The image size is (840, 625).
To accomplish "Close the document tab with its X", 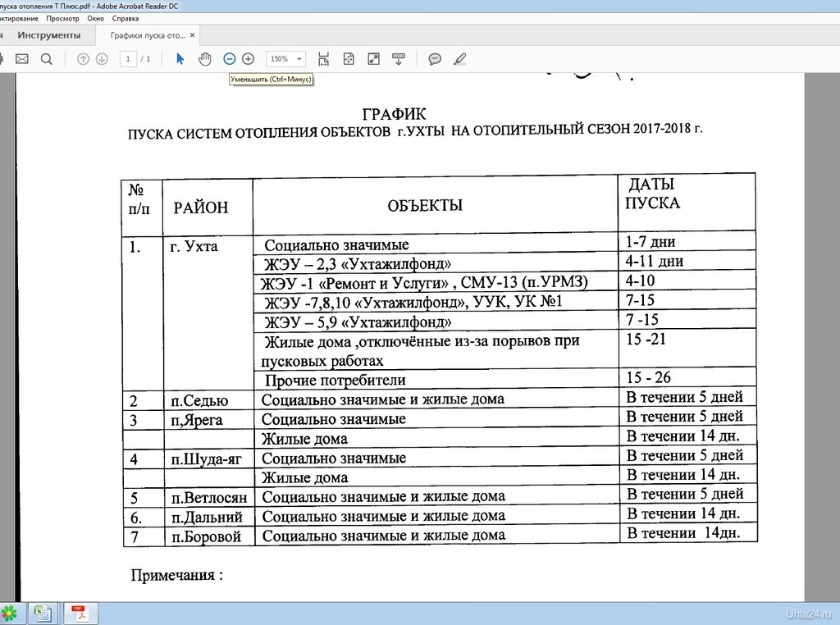I will pyautogui.click(x=192, y=35).
